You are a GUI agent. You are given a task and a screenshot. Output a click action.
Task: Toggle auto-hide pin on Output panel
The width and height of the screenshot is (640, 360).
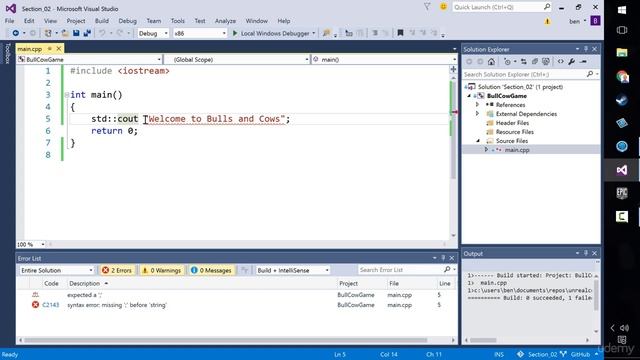pyautogui.click(x=586, y=253)
